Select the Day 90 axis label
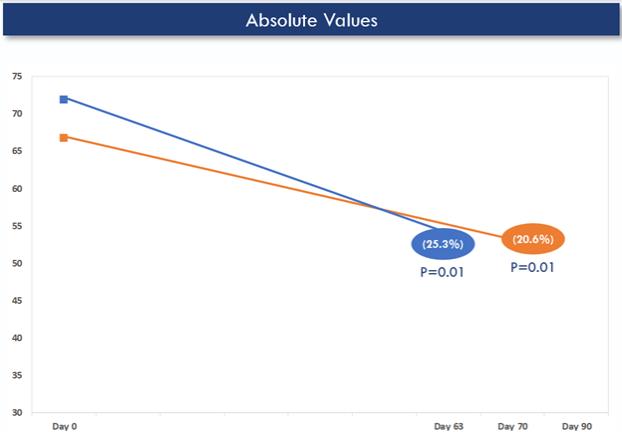The width and height of the screenshot is (622, 432). tap(577, 426)
